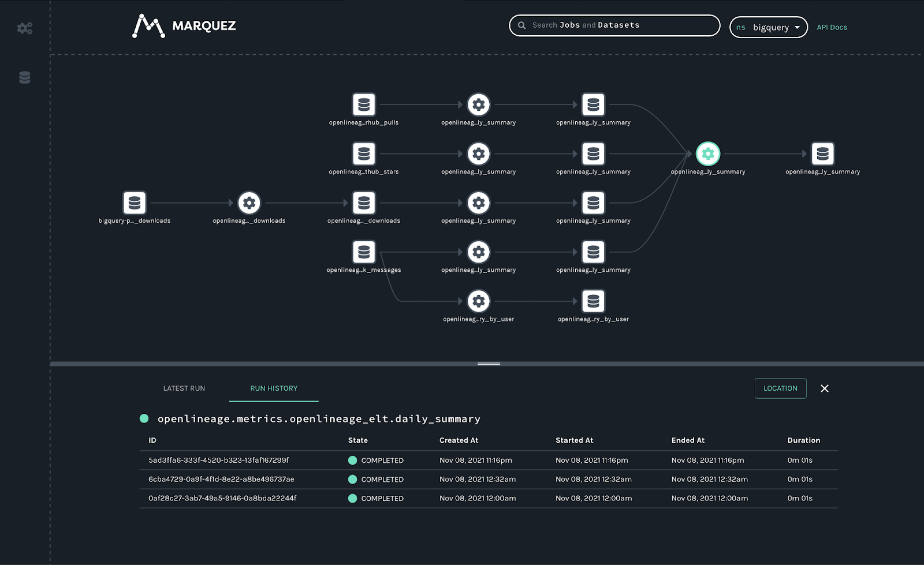
Task: Close the run details panel
Action: pyautogui.click(x=825, y=388)
